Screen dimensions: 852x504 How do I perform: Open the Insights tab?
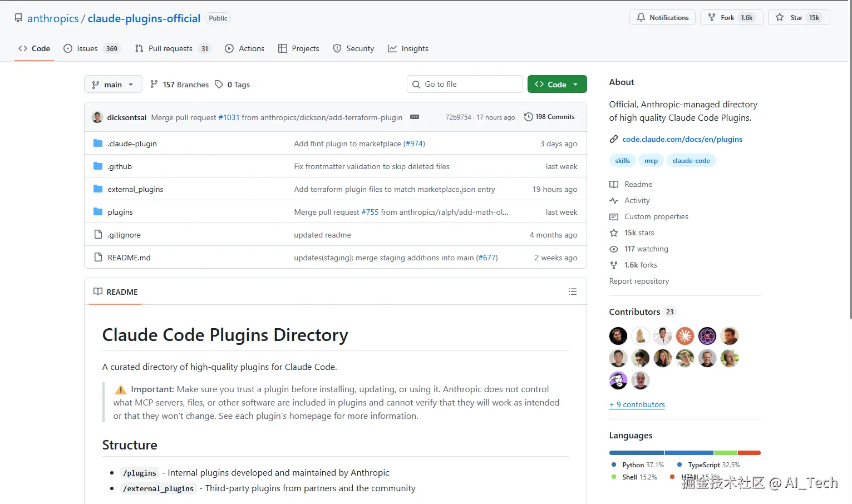[x=408, y=49]
